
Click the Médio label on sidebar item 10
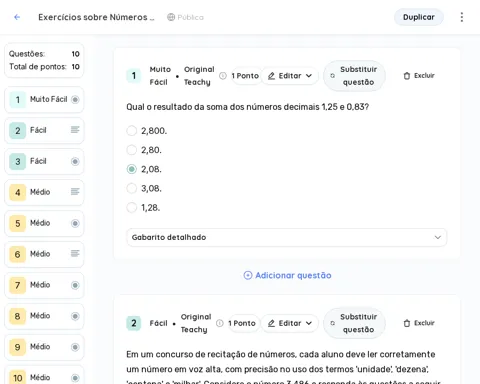point(40,377)
